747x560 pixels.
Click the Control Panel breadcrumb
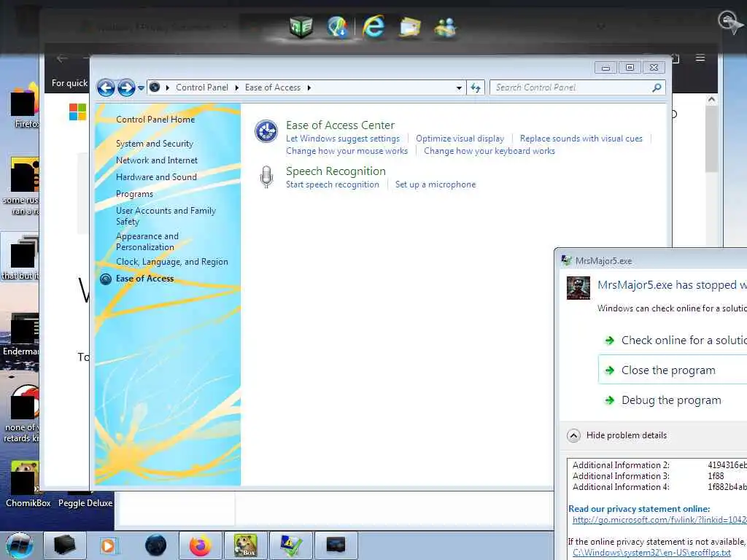tap(202, 87)
